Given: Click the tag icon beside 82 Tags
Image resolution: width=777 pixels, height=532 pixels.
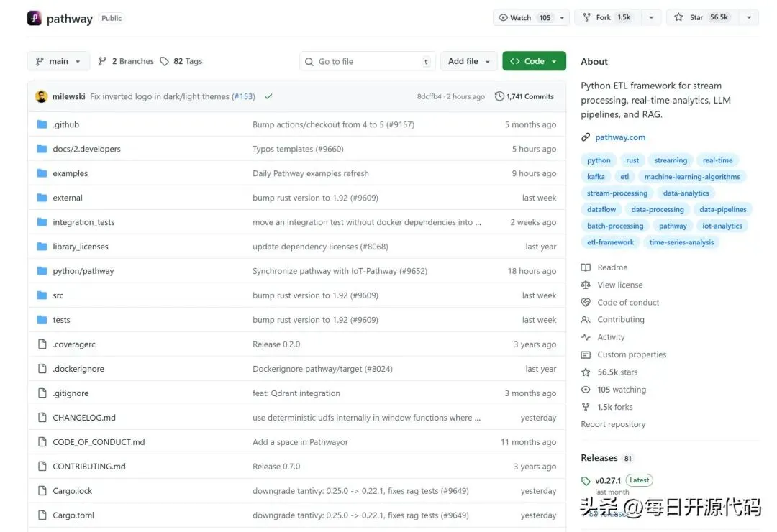Looking at the screenshot, I should pyautogui.click(x=165, y=61).
